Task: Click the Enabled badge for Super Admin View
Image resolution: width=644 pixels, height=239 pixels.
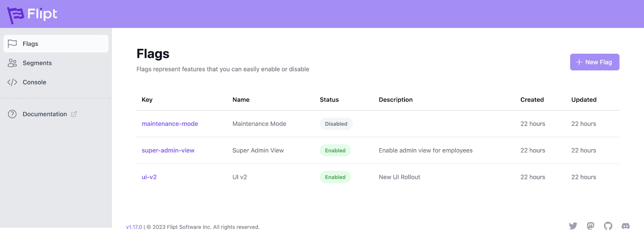Action: [335, 151]
